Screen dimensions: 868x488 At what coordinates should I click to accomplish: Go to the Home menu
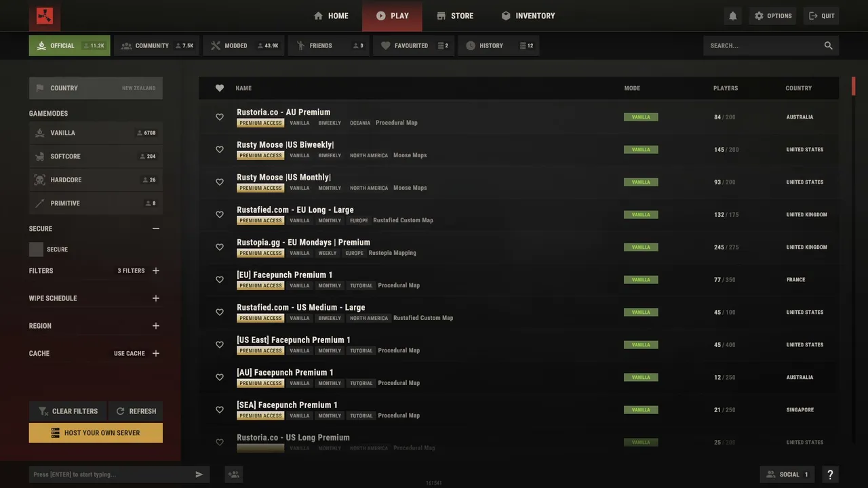coord(331,16)
